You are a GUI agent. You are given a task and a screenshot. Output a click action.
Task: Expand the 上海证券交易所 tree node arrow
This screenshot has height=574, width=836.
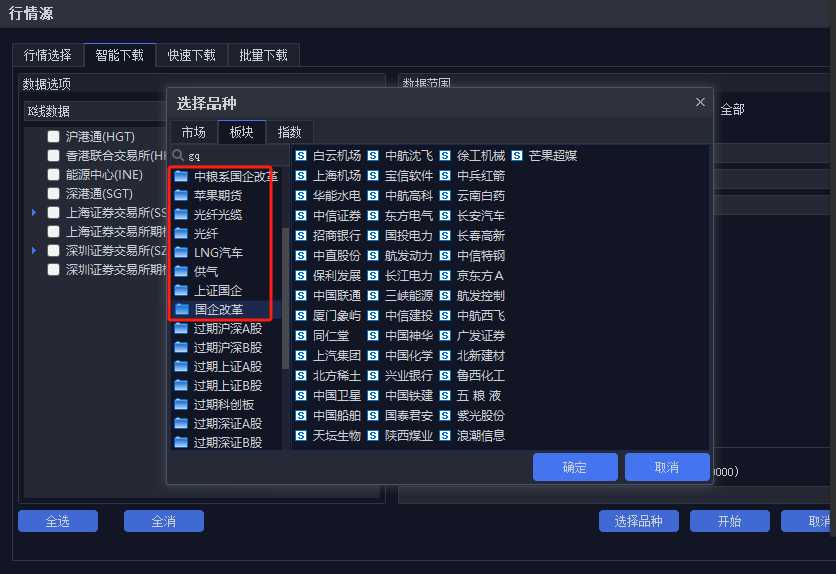pyautogui.click(x=34, y=213)
